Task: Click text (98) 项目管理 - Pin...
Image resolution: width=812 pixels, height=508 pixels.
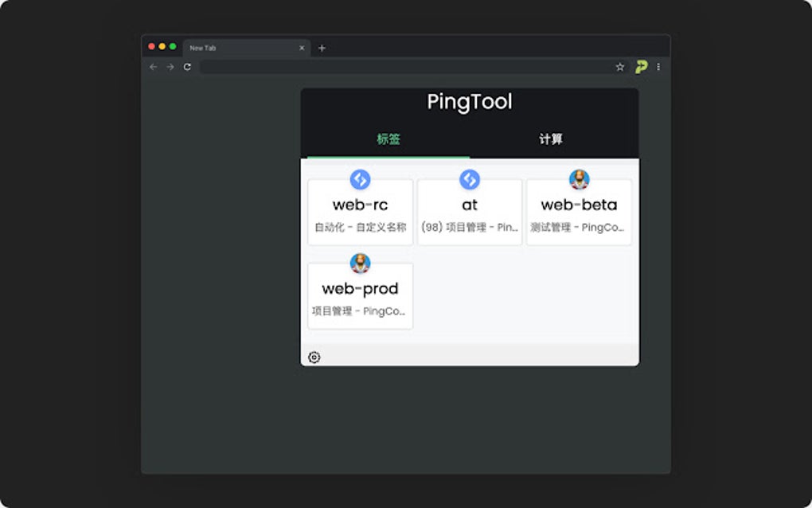Action: (x=470, y=228)
